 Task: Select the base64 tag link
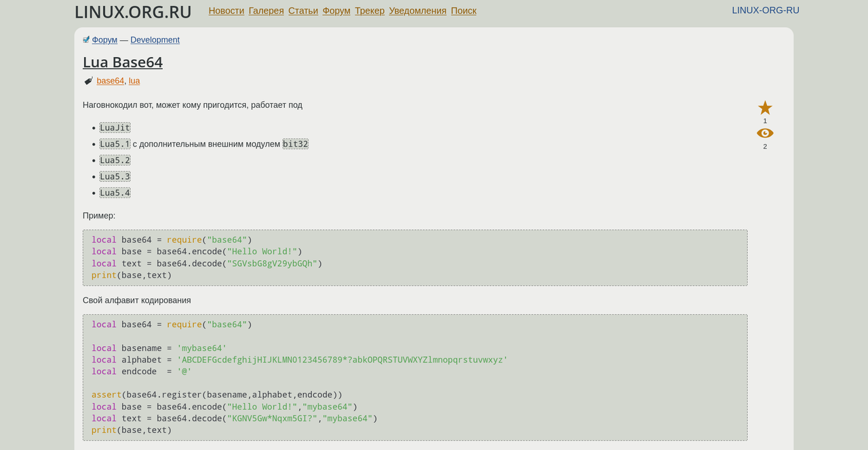click(111, 81)
